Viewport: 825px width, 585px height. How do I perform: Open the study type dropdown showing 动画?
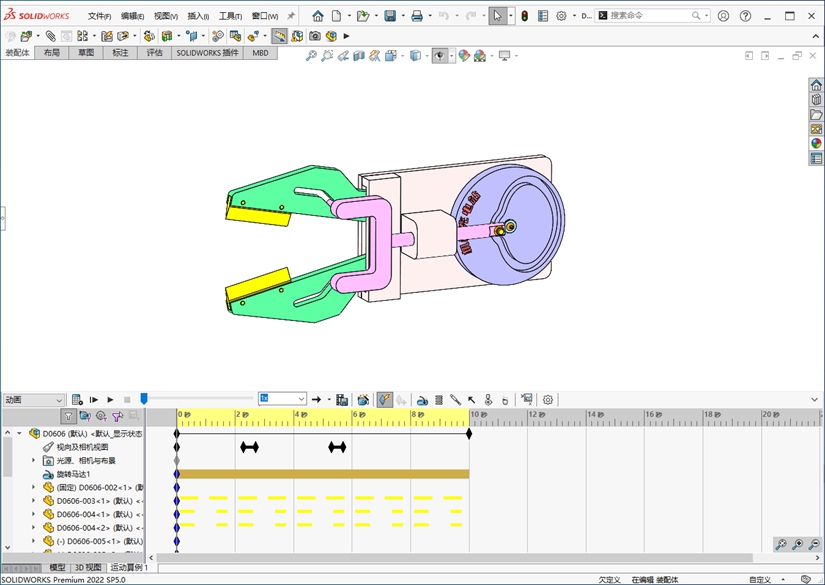(x=34, y=399)
